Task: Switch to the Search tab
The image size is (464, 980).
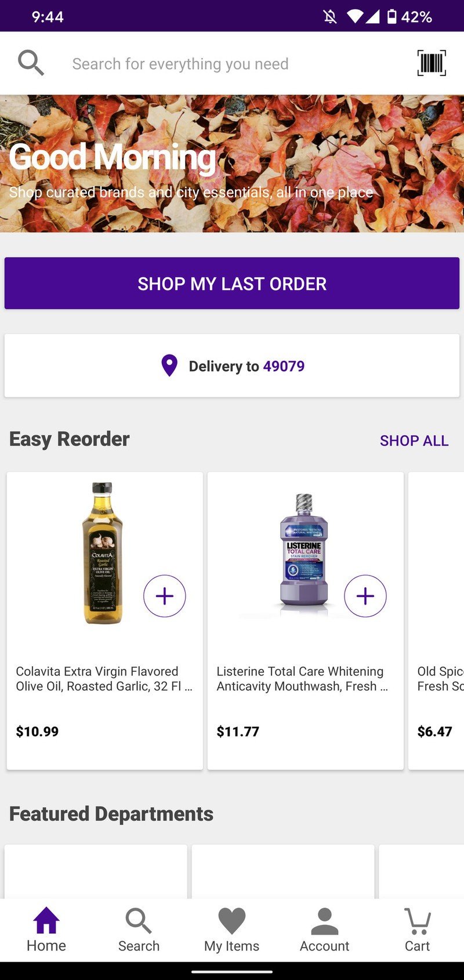Action: tap(139, 930)
